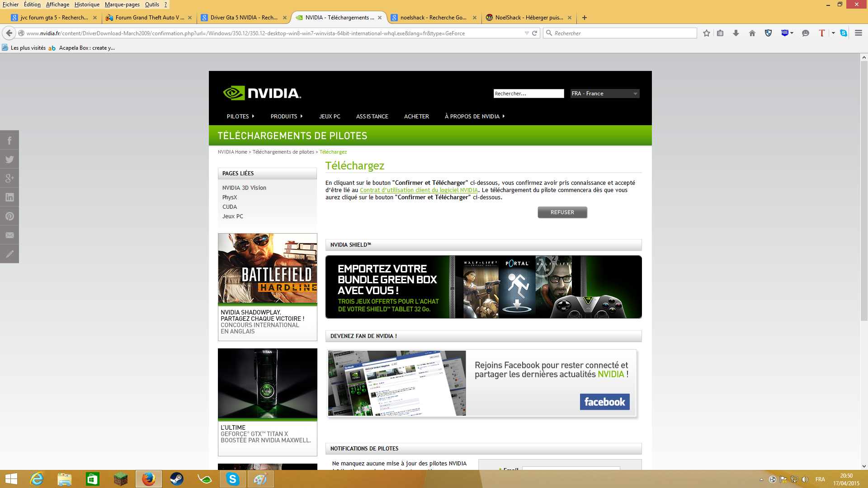Open Skype from the taskbar
The image size is (868, 488).
[232, 479]
